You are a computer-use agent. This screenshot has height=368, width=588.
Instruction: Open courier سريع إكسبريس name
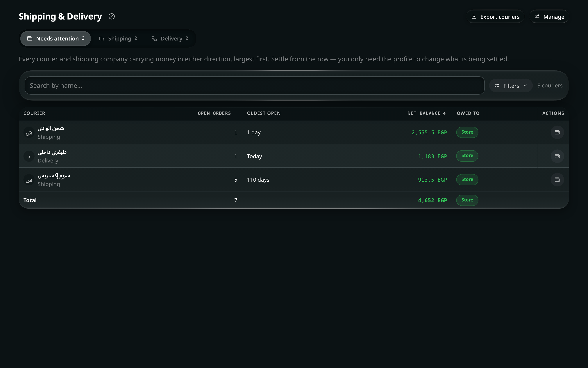coord(54,176)
